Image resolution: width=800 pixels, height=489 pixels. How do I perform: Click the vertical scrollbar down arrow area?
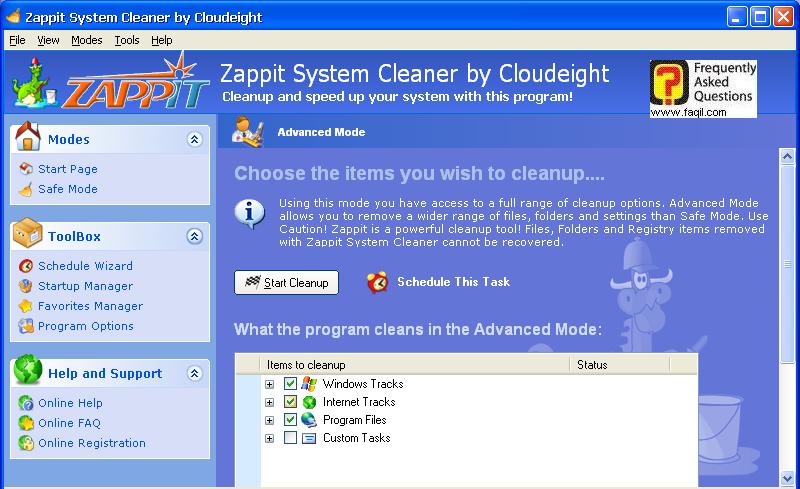[x=788, y=480]
